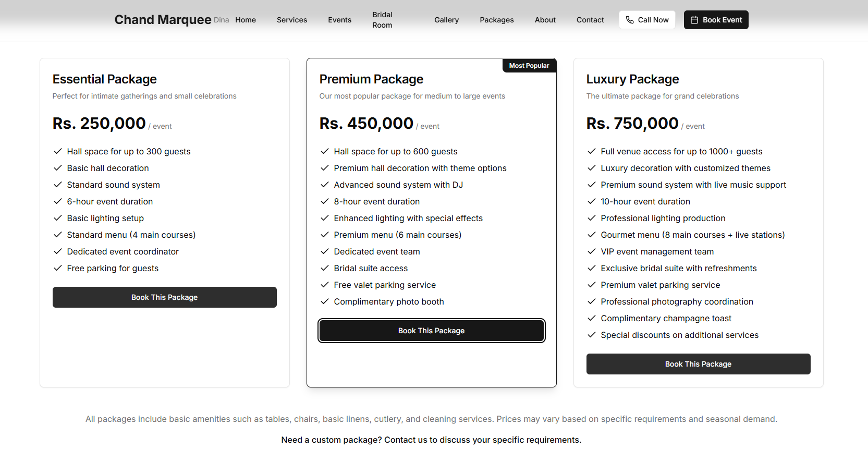Go to the Events page
868x449 pixels.
pos(339,20)
